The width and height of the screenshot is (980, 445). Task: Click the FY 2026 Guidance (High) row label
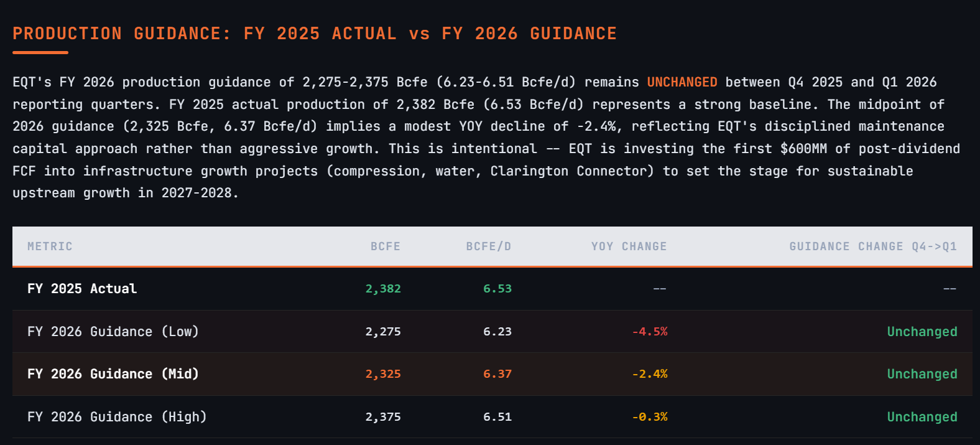point(117,417)
